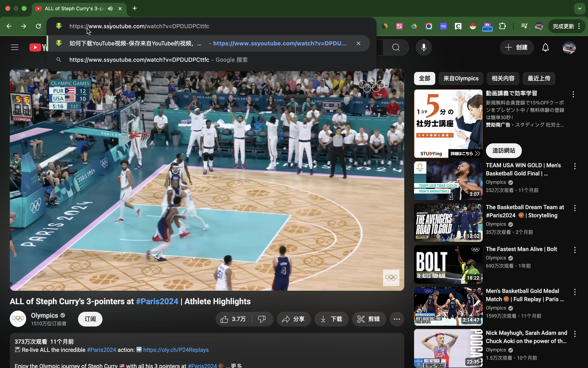This screenshot has width=588, height=368.
Task: Open the TEAM USA WIN GOLD thumbnail
Action: click(x=448, y=181)
